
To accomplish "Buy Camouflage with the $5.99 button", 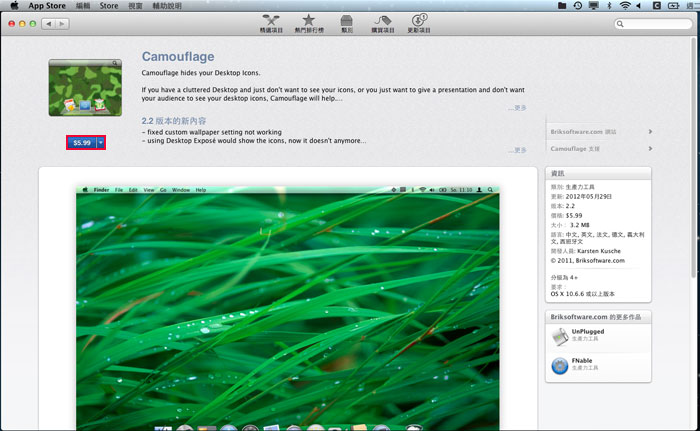I will [x=82, y=143].
